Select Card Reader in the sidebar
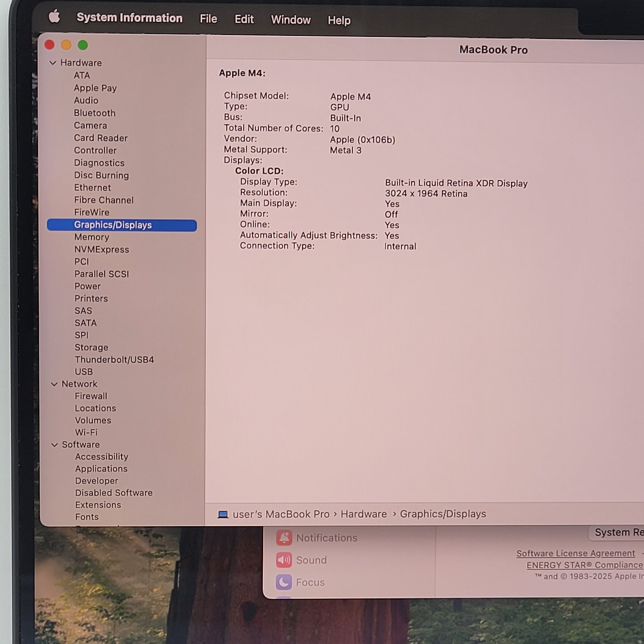The height and width of the screenshot is (644, 644). (101, 138)
